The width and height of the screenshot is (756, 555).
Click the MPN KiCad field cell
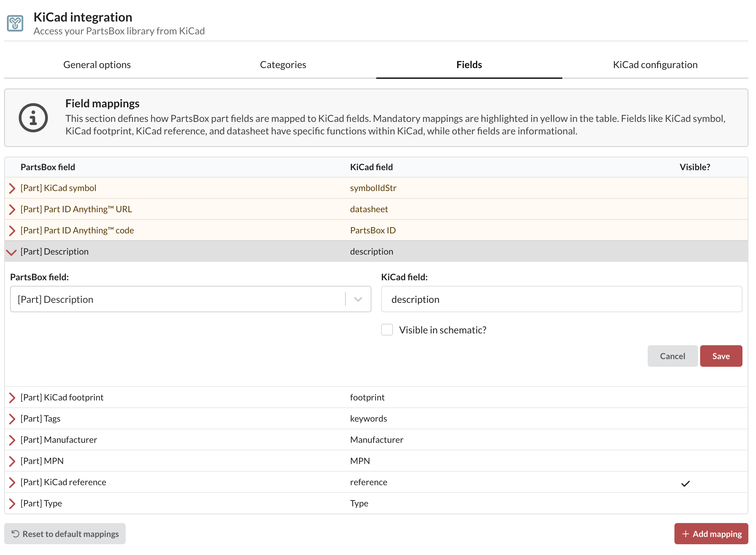[x=360, y=461]
